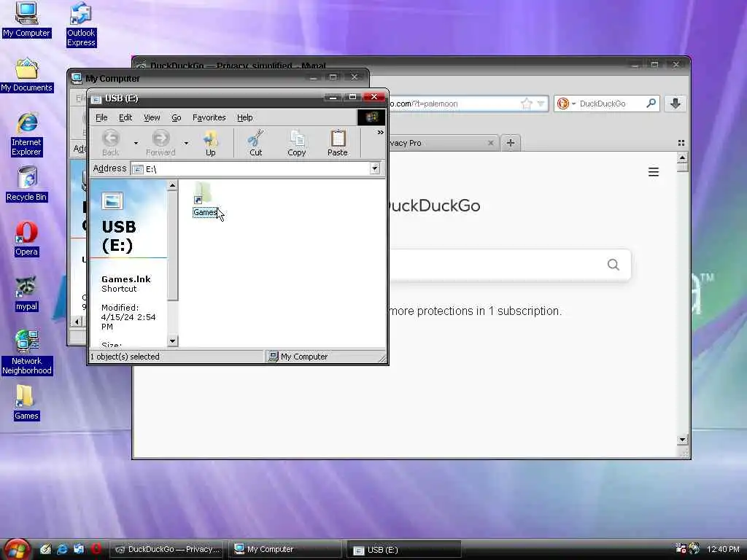Image resolution: width=747 pixels, height=560 pixels.
Task: Click the Back toolbar button
Action: tap(111, 143)
